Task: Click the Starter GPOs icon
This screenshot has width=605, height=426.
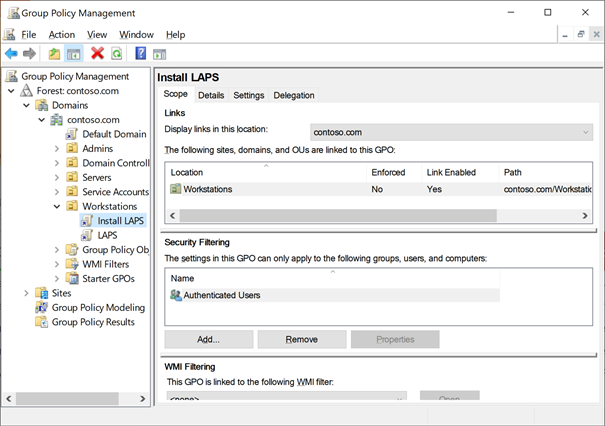Action: (72, 278)
